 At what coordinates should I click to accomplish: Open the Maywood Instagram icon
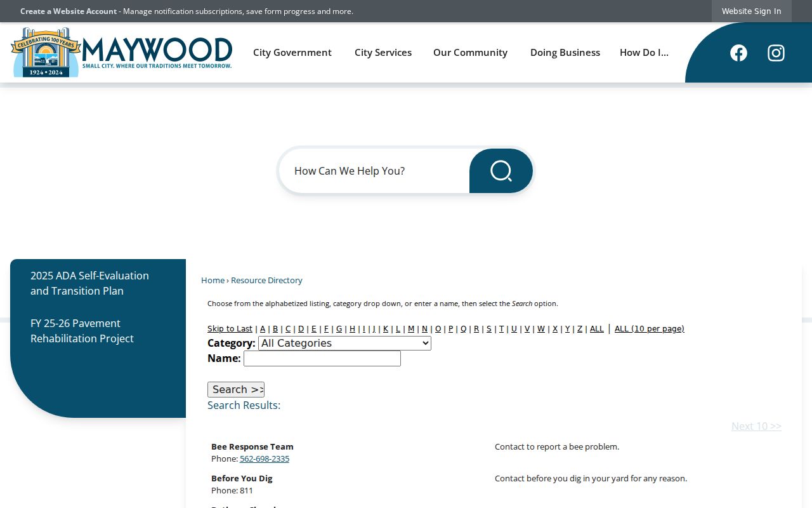[776, 53]
